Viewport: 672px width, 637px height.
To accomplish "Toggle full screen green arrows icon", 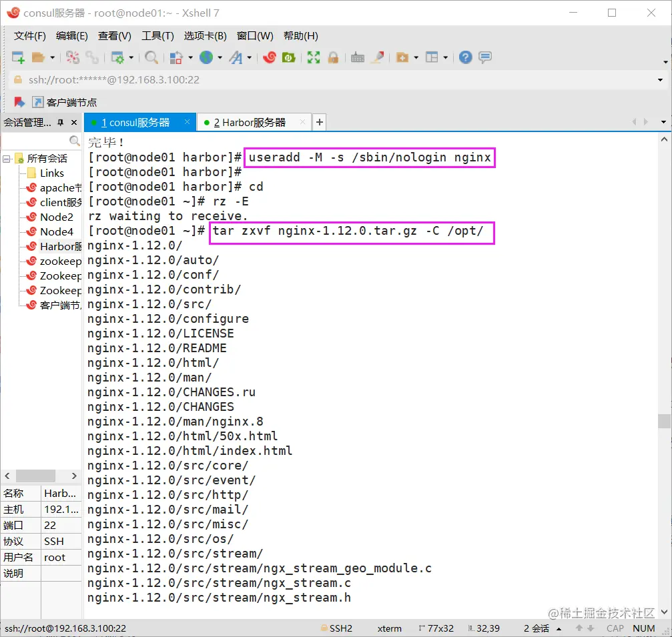I will pyautogui.click(x=314, y=57).
